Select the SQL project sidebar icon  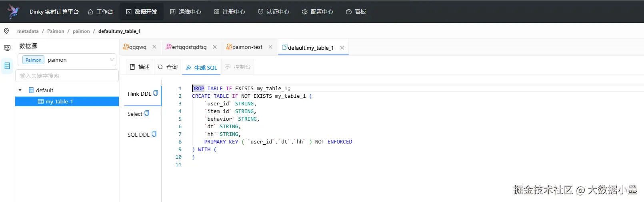(x=7, y=48)
